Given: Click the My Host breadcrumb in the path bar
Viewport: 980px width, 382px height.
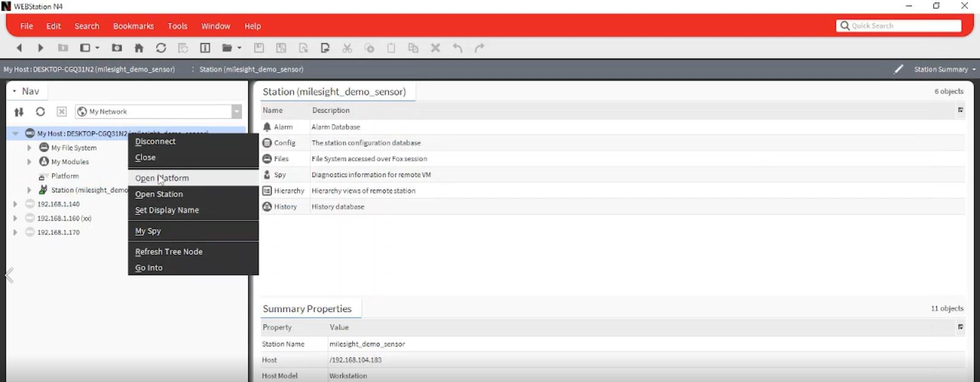Looking at the screenshot, I should (x=89, y=69).
